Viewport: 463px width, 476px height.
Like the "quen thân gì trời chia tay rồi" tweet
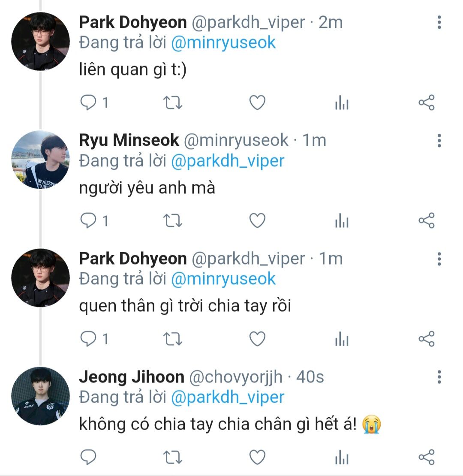coord(257,339)
